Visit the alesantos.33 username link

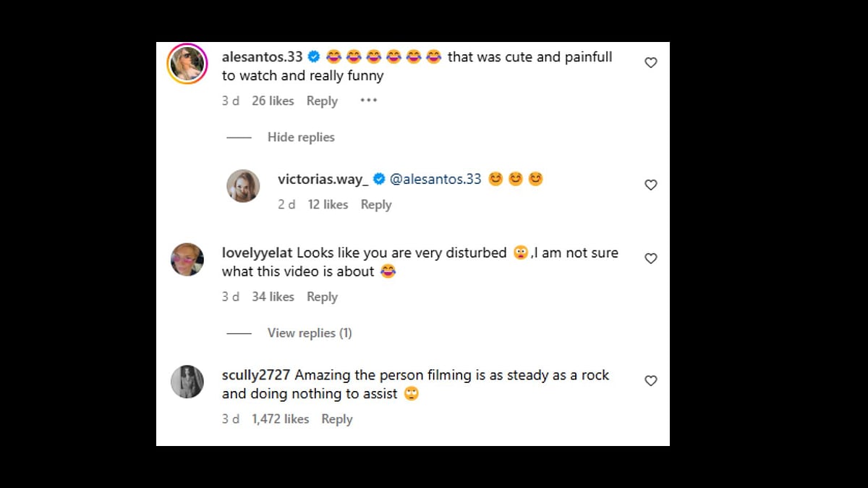pos(262,56)
